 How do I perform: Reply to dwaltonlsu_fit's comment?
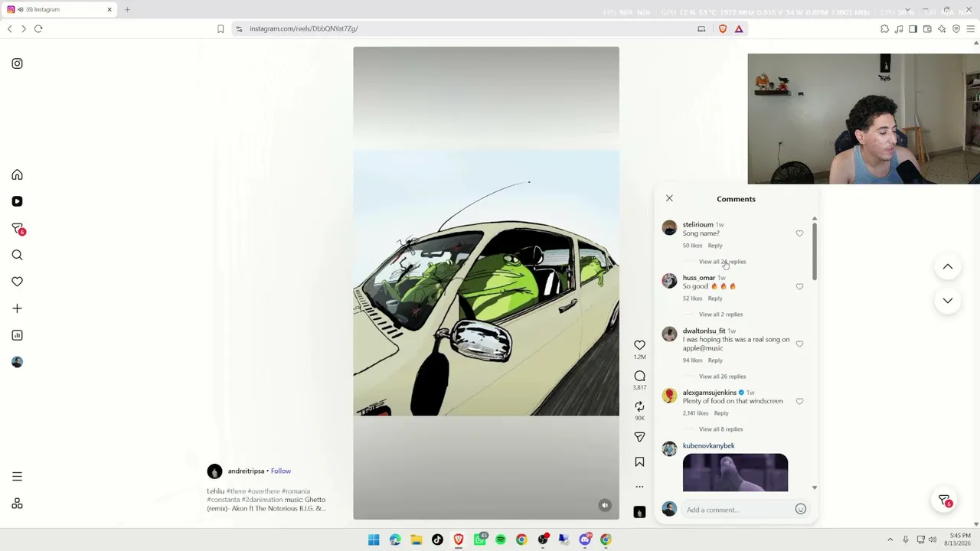point(715,360)
